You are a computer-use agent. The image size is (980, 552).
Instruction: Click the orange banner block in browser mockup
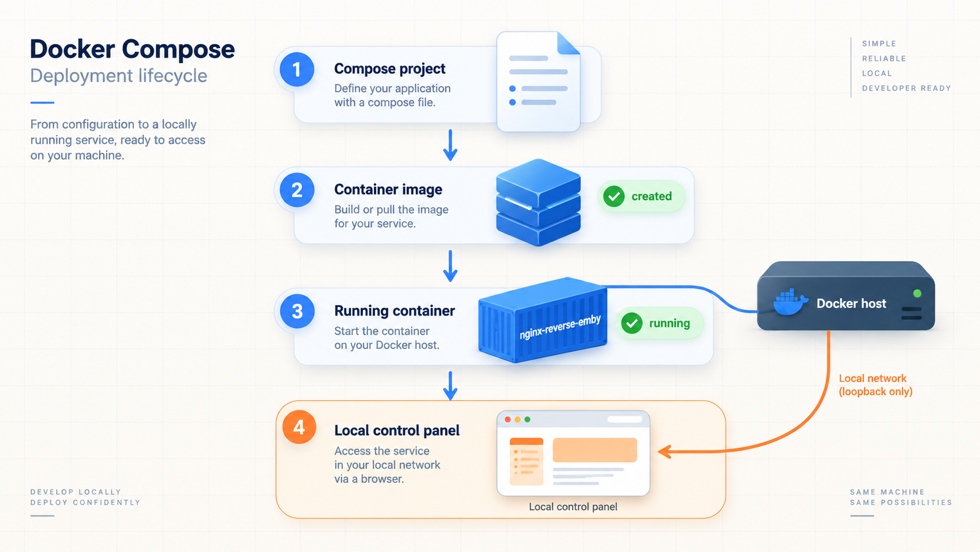click(595, 450)
